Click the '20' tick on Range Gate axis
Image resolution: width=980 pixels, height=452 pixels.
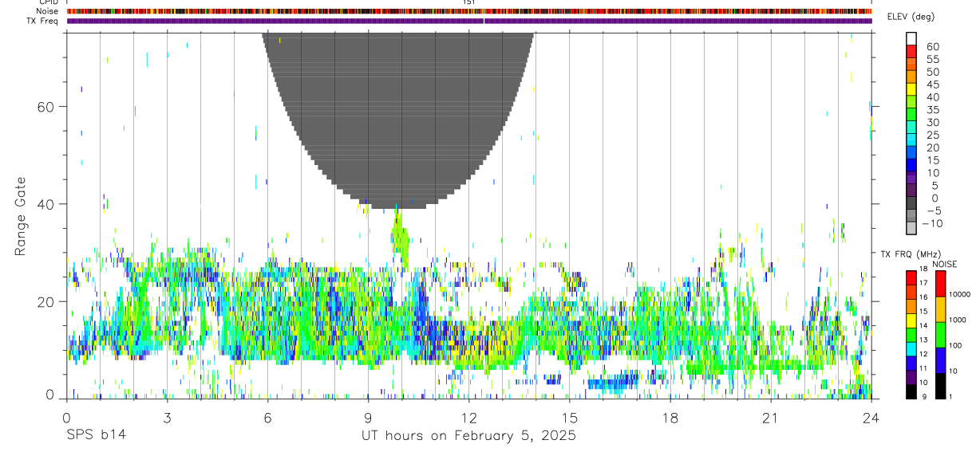pos(44,301)
